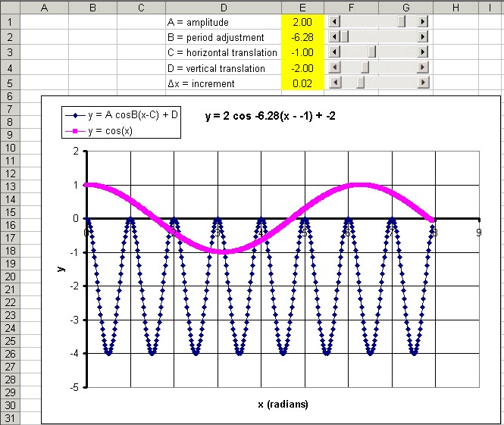Select column D header
The width and height of the screenshot is (504, 425).
(223, 8)
